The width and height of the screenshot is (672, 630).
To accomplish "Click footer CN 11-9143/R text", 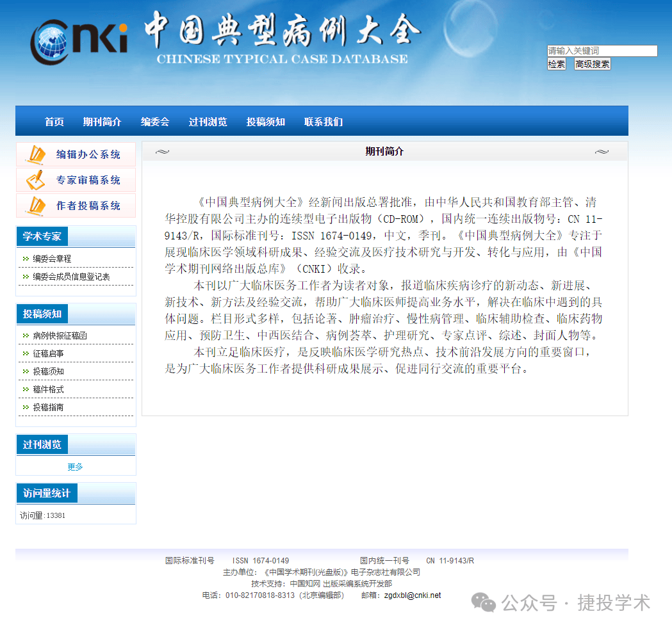I will 450,561.
